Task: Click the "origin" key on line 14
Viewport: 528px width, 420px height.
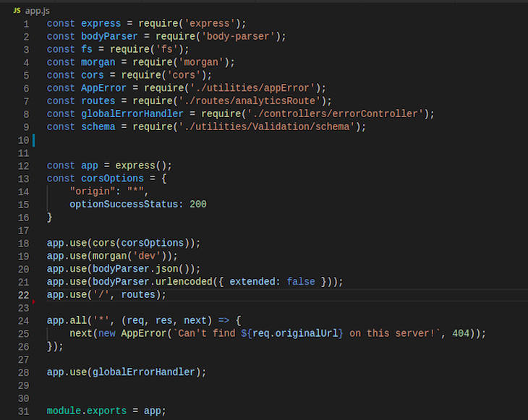Action: click(93, 192)
